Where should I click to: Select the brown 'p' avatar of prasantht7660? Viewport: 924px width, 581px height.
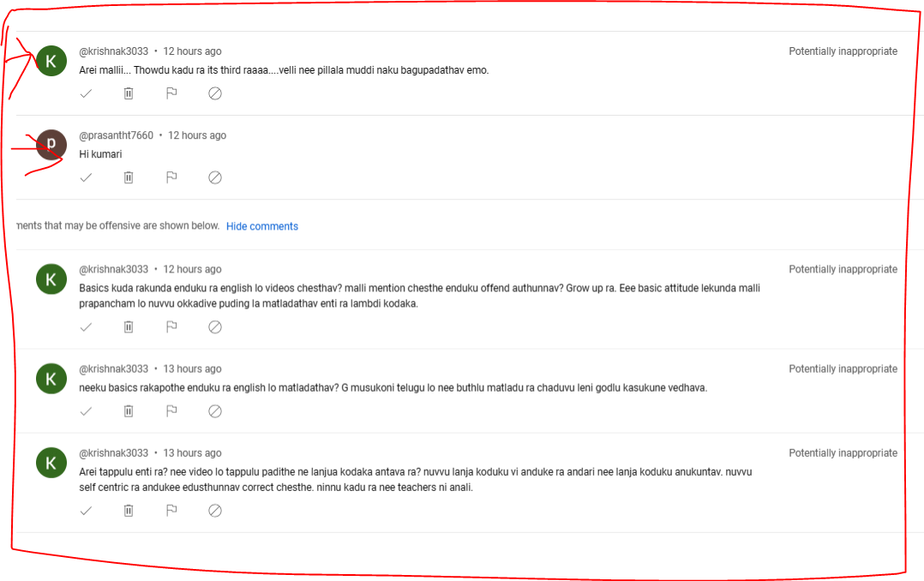coord(51,144)
